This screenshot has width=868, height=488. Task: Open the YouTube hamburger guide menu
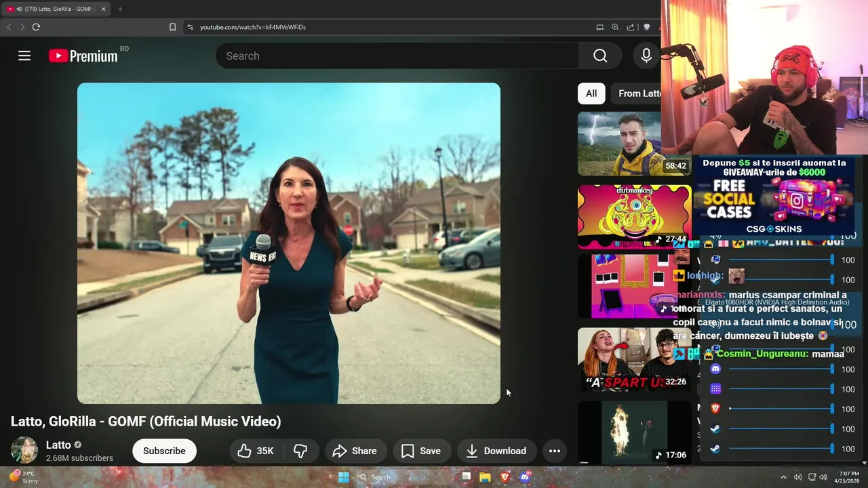pyautogui.click(x=24, y=56)
